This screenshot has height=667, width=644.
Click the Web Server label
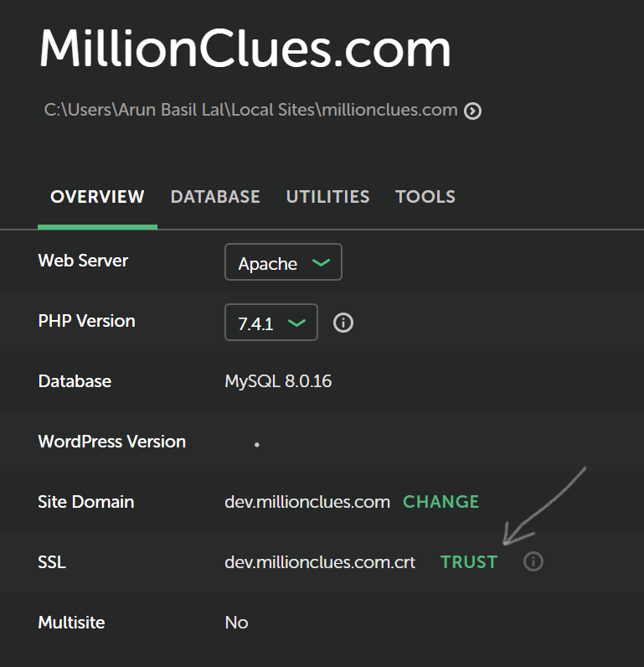click(83, 261)
